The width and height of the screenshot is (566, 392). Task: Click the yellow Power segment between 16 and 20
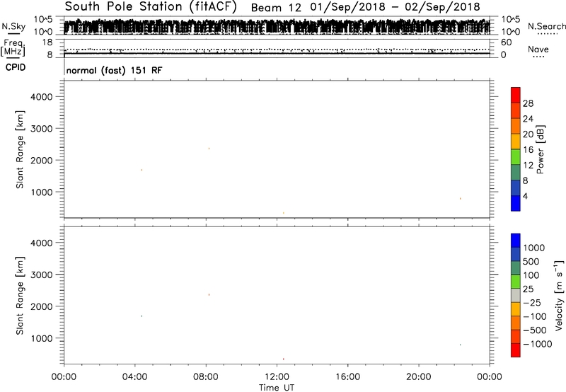(516, 142)
